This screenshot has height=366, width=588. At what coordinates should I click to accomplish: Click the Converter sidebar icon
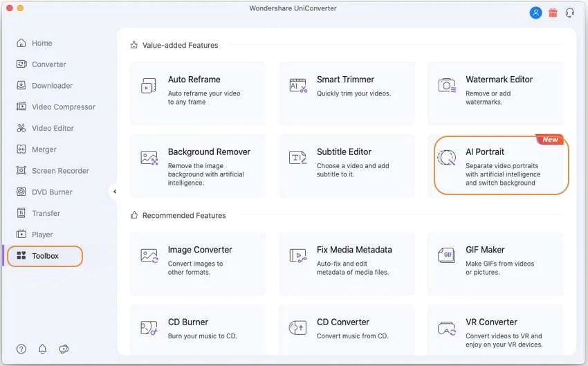(x=21, y=64)
